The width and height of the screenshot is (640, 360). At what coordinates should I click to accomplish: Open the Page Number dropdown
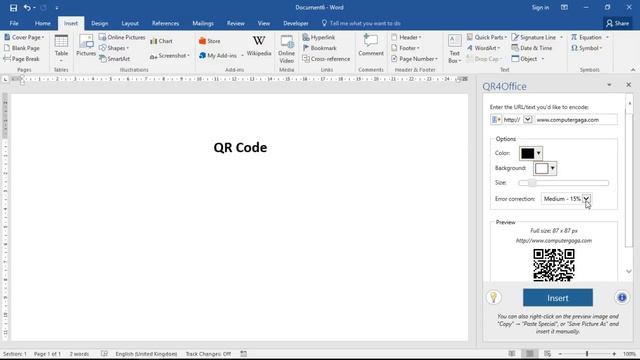(x=414, y=59)
